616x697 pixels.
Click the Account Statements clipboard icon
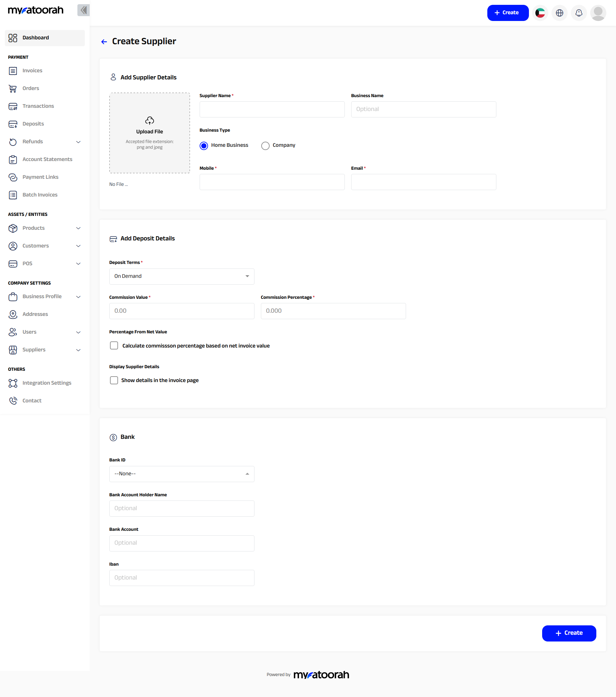[x=13, y=159]
